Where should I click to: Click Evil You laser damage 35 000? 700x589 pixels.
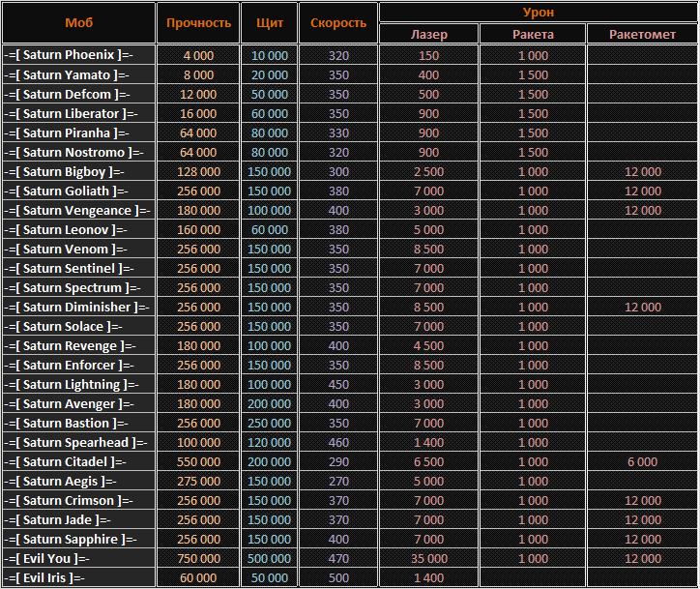tap(428, 558)
